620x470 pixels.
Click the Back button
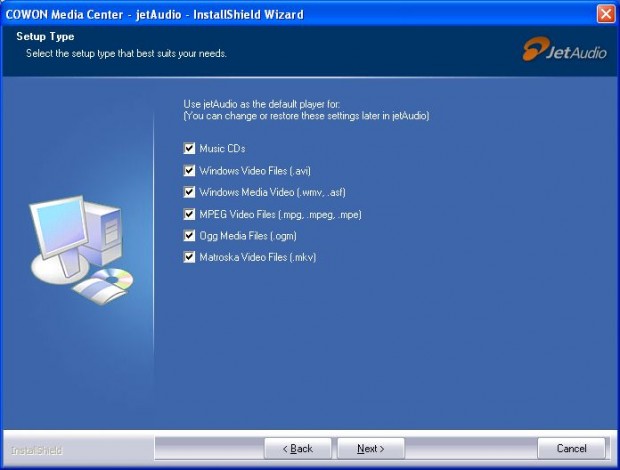click(298, 448)
